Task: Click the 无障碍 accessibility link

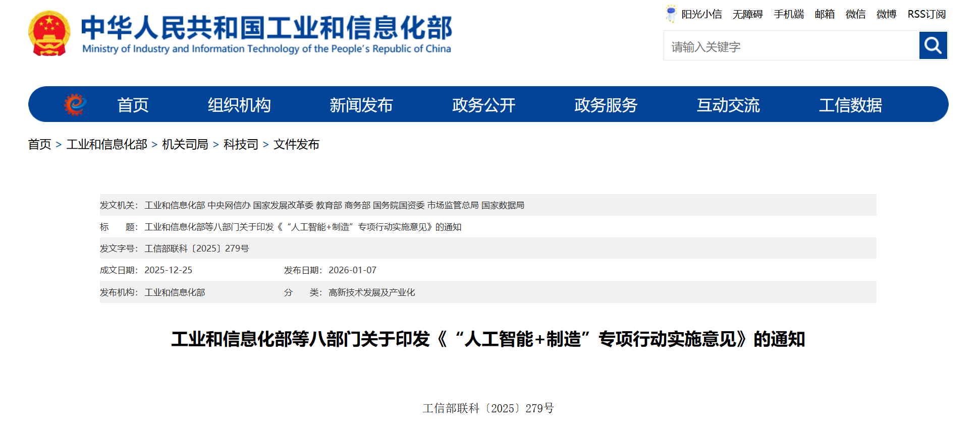Action: coord(747,14)
